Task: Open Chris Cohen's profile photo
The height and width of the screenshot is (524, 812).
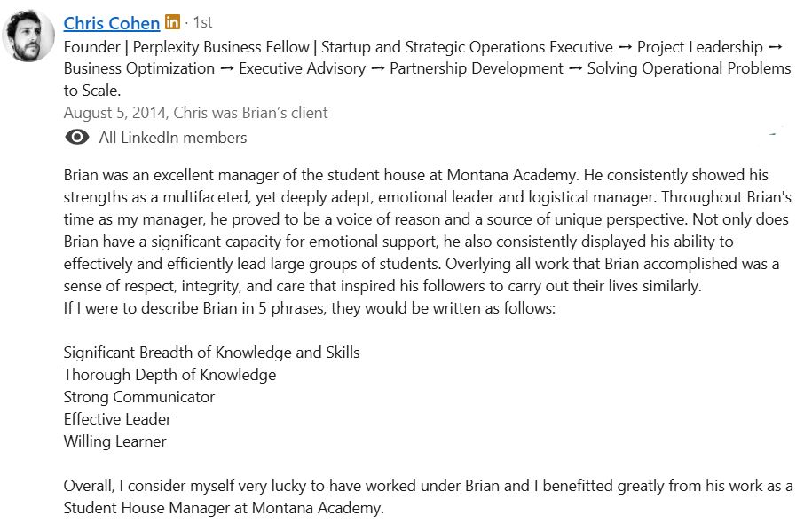Action: (x=29, y=36)
